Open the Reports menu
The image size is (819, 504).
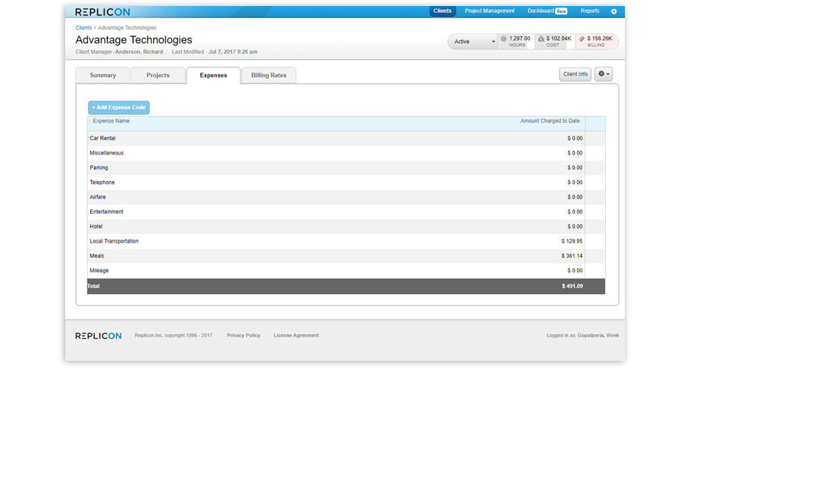pos(590,11)
